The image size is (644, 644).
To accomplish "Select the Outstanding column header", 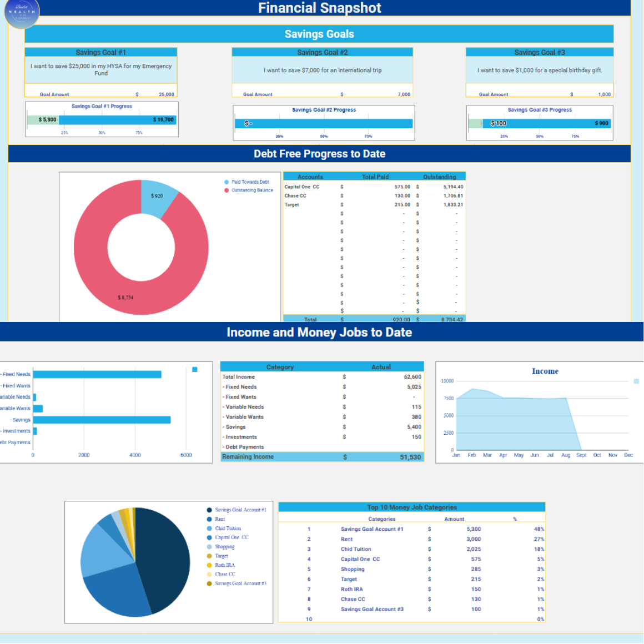I will (x=440, y=177).
